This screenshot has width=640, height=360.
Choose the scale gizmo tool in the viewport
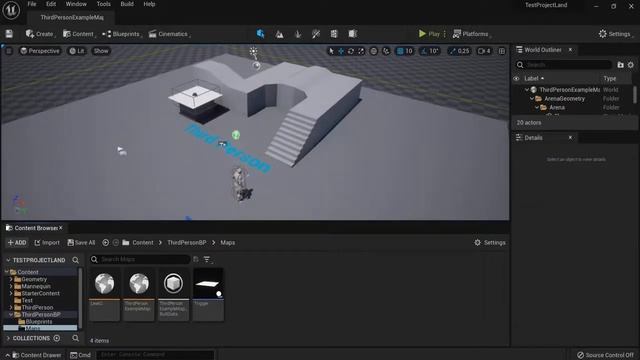pos(361,51)
